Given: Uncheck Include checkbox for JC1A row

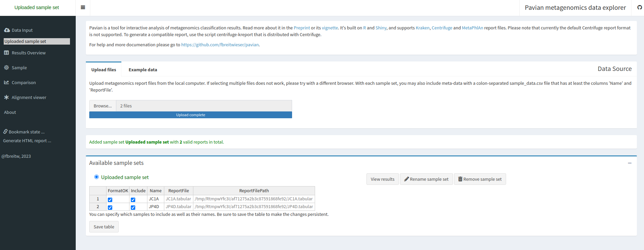Looking at the screenshot, I should click(x=133, y=200).
